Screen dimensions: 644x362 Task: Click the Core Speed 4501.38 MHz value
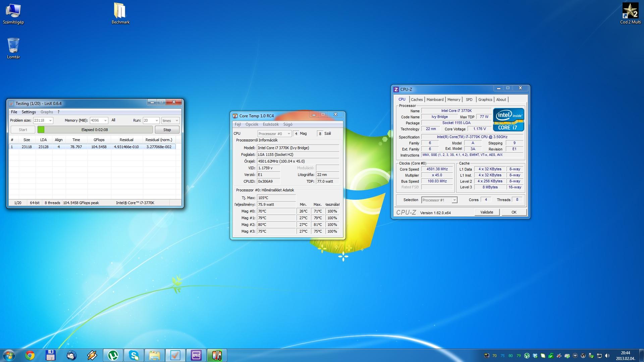437,169
